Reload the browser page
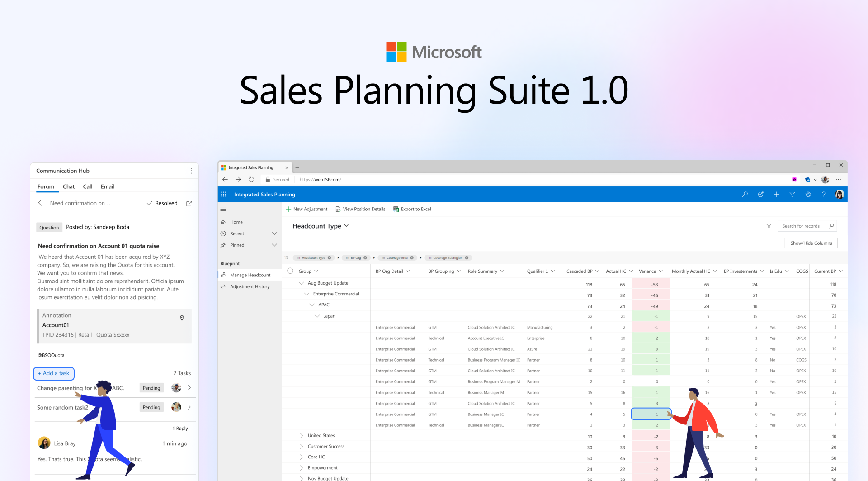 [251, 180]
